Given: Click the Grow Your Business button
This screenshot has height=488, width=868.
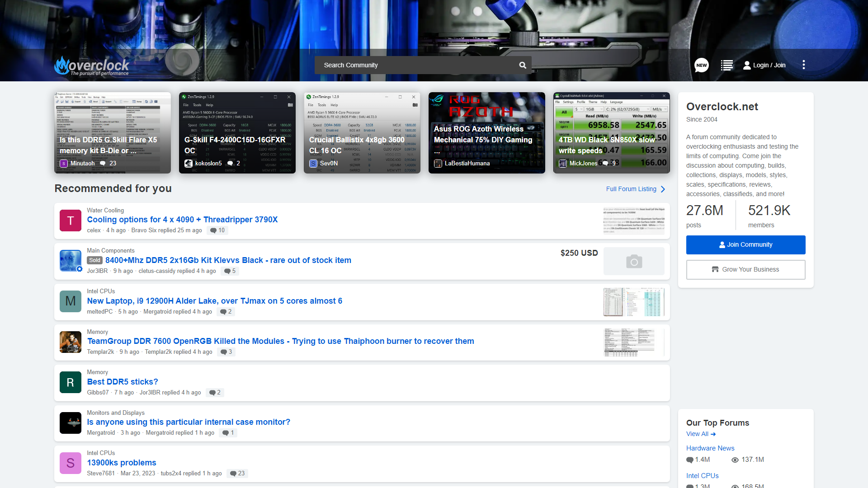Looking at the screenshot, I should coord(745,269).
